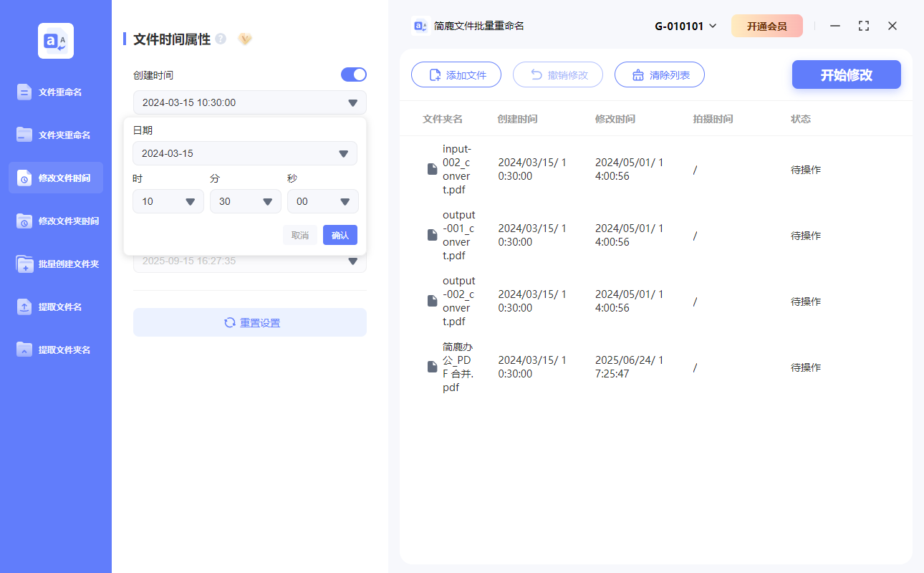Viewport: 924px width, 573px height.
Task: Select the 文件重命名 sidebar icon
Action: tap(26, 92)
